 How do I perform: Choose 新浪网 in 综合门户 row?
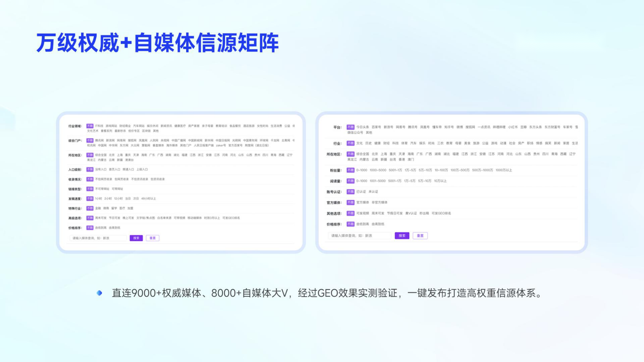(110, 140)
